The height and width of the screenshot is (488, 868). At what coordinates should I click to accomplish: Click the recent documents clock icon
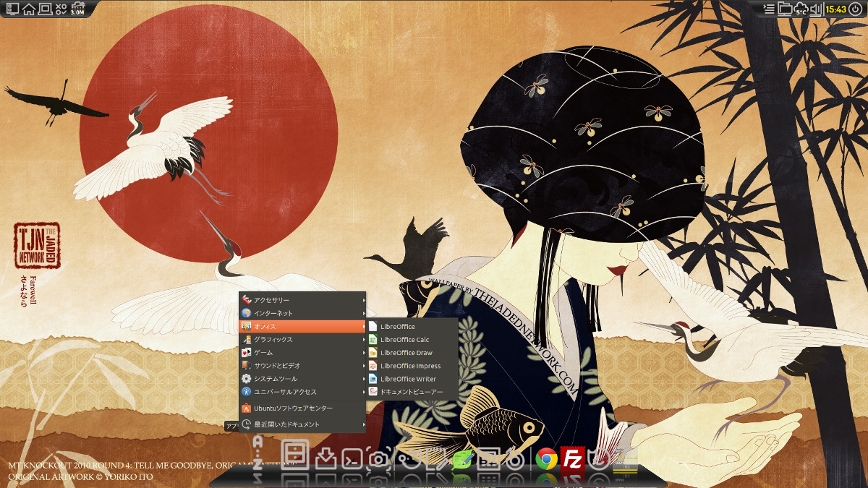click(247, 424)
